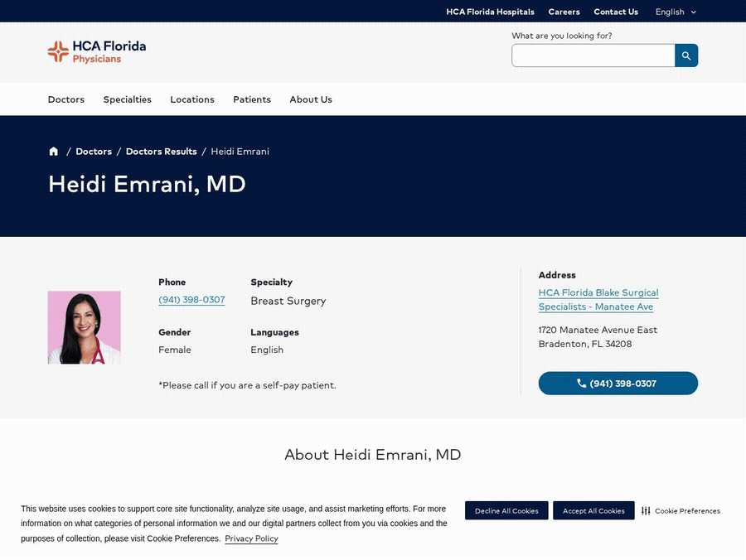Open the Patients nav menu
This screenshot has width=746, height=560.
coord(252,99)
